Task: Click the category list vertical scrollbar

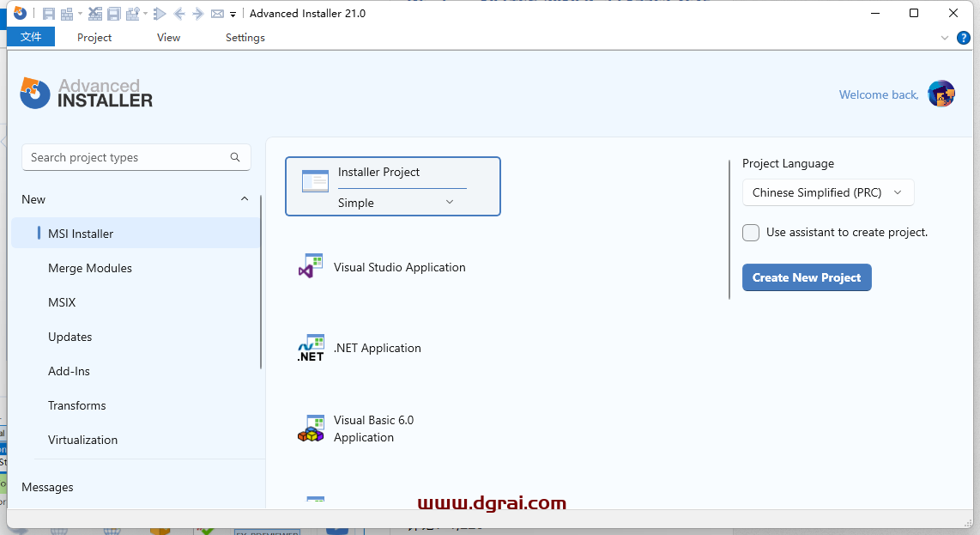Action: point(261,282)
